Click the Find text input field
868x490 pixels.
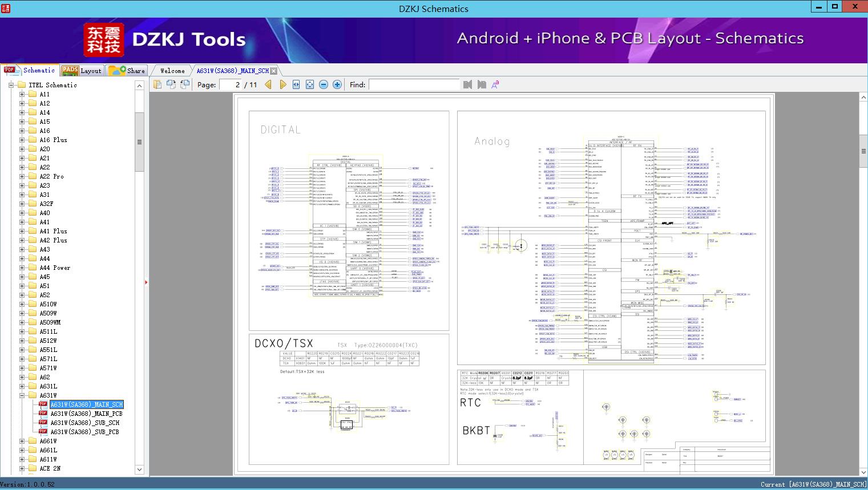click(414, 84)
